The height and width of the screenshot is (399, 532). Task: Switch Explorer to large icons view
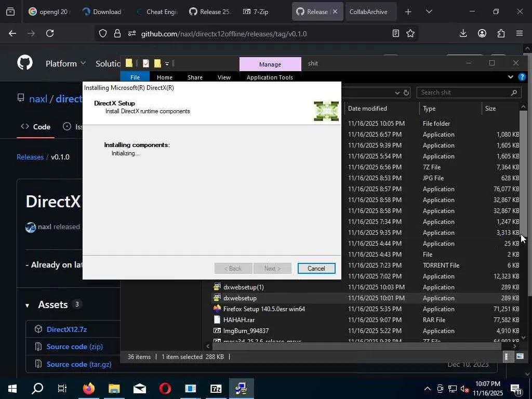[520, 356]
